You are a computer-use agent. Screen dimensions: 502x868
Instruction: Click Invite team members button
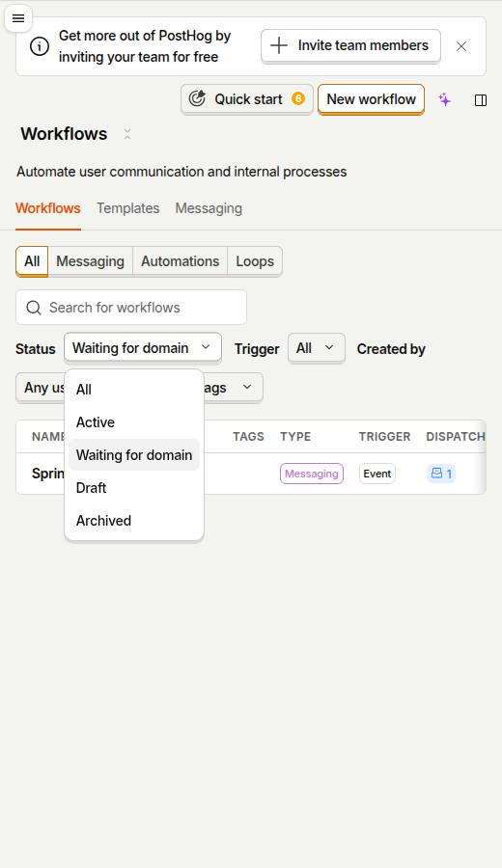click(x=350, y=46)
